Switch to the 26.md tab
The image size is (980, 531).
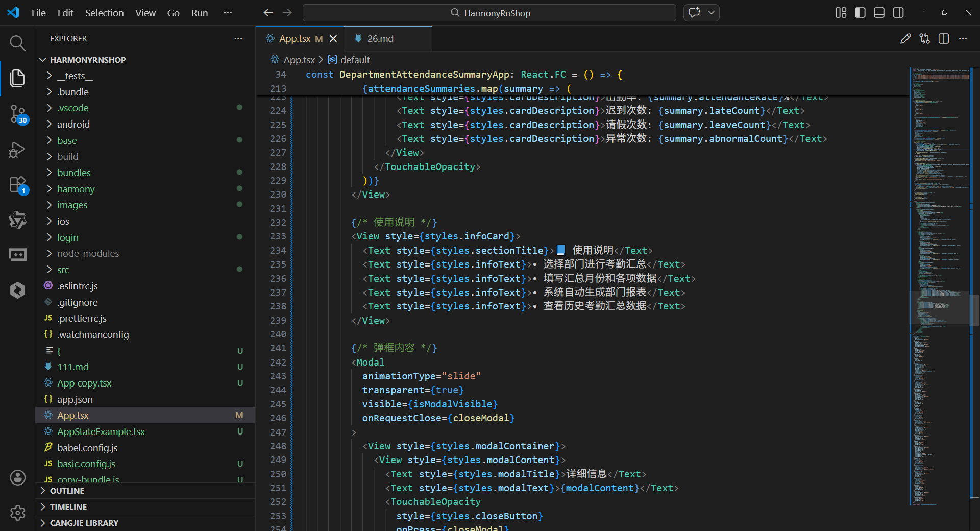tap(388, 39)
